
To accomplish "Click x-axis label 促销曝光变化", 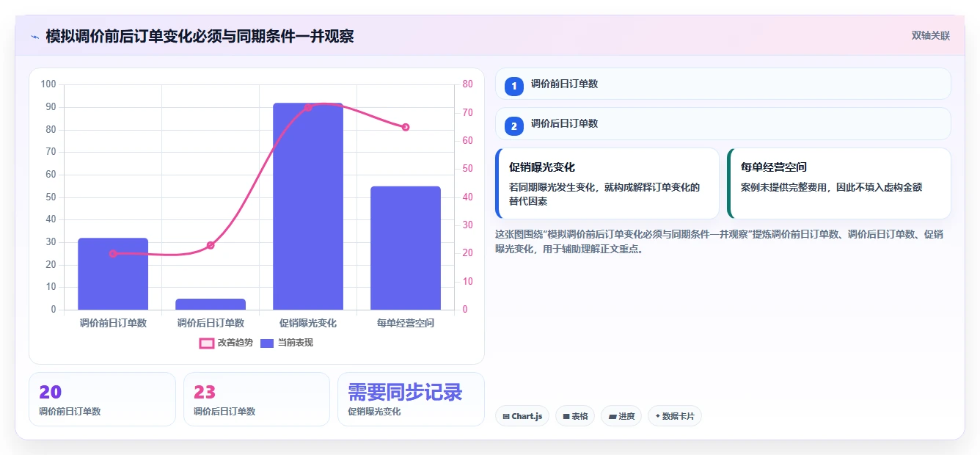I will (x=308, y=323).
